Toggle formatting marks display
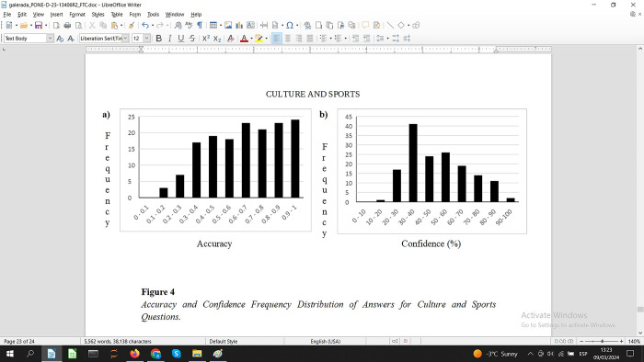Screen dimensions: 644x362 [x=200, y=26]
